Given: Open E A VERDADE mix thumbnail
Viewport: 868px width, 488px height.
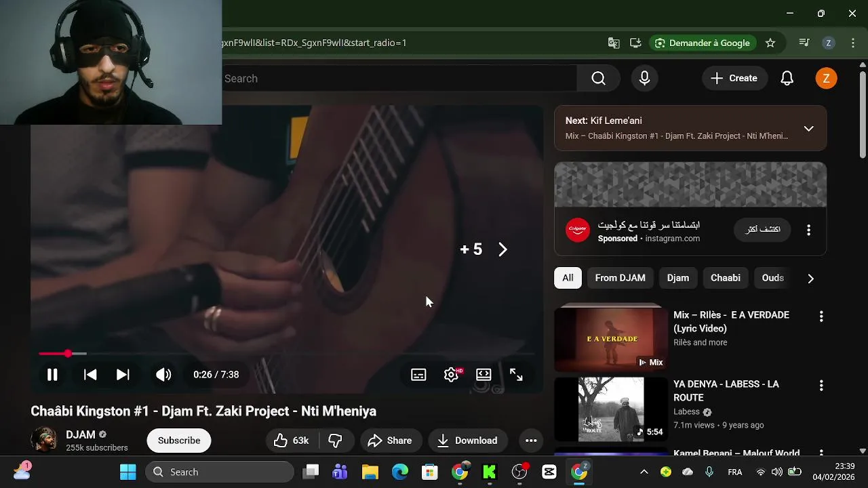Looking at the screenshot, I should click(611, 338).
